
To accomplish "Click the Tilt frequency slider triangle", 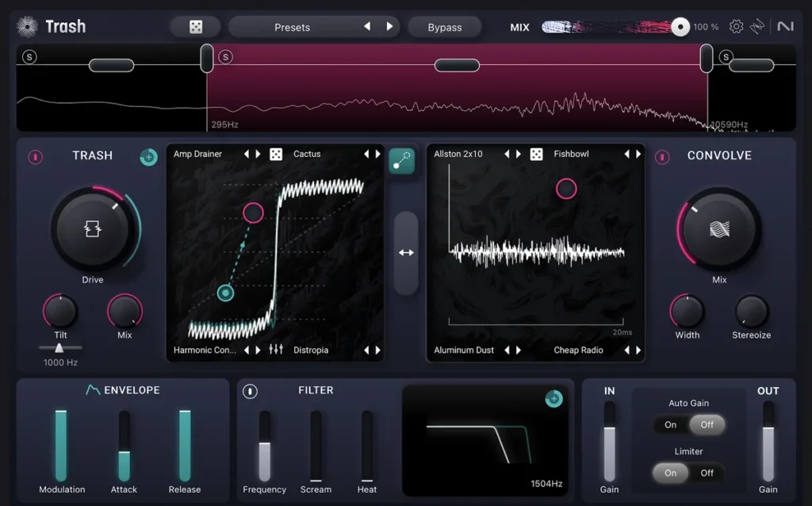I will click(59, 348).
